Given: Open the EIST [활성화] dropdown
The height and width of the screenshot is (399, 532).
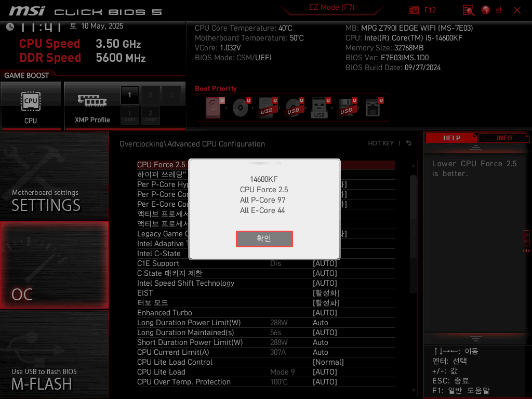Looking at the screenshot, I should [326, 293].
